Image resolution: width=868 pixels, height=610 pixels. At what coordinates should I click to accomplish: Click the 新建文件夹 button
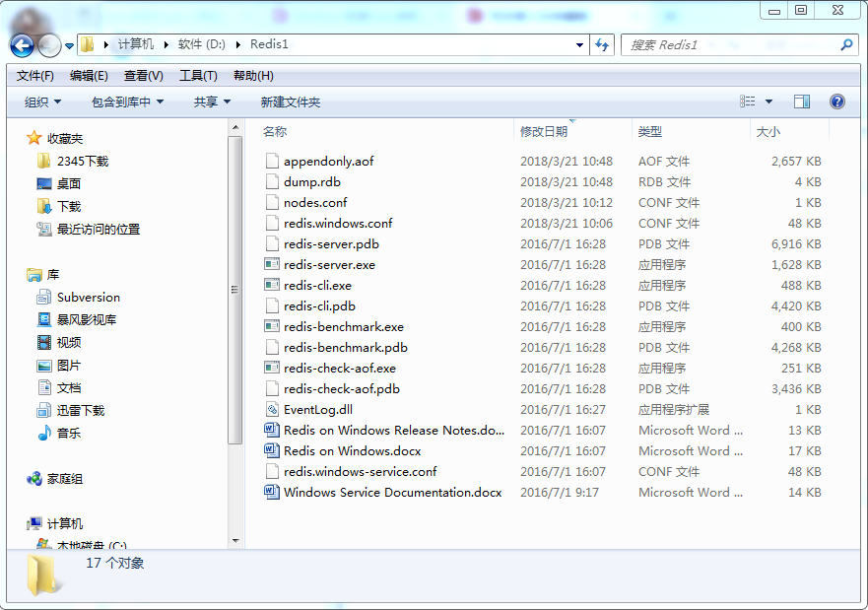pyautogui.click(x=290, y=102)
